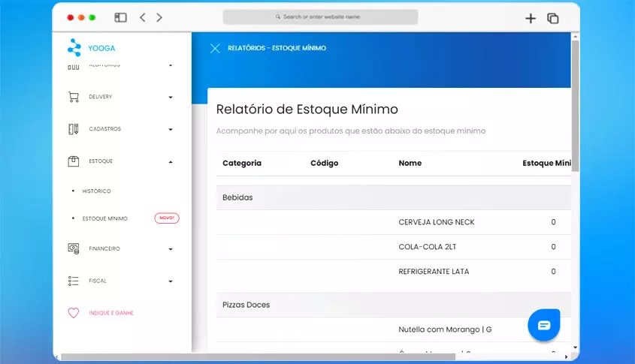This screenshot has width=635, height=364.
Task: Expand the Cadastros menu arrow
Action: pos(171,129)
